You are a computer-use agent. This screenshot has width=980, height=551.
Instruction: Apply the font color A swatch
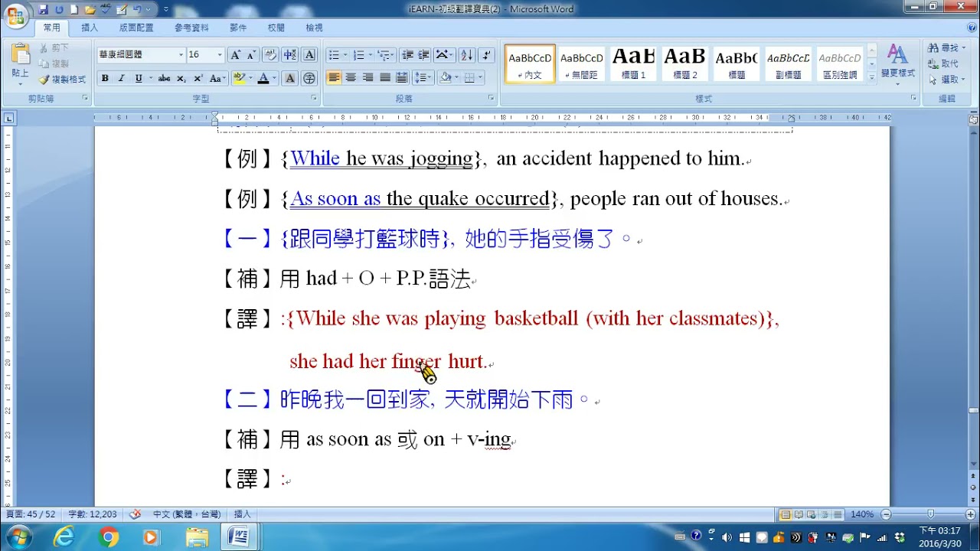(263, 78)
